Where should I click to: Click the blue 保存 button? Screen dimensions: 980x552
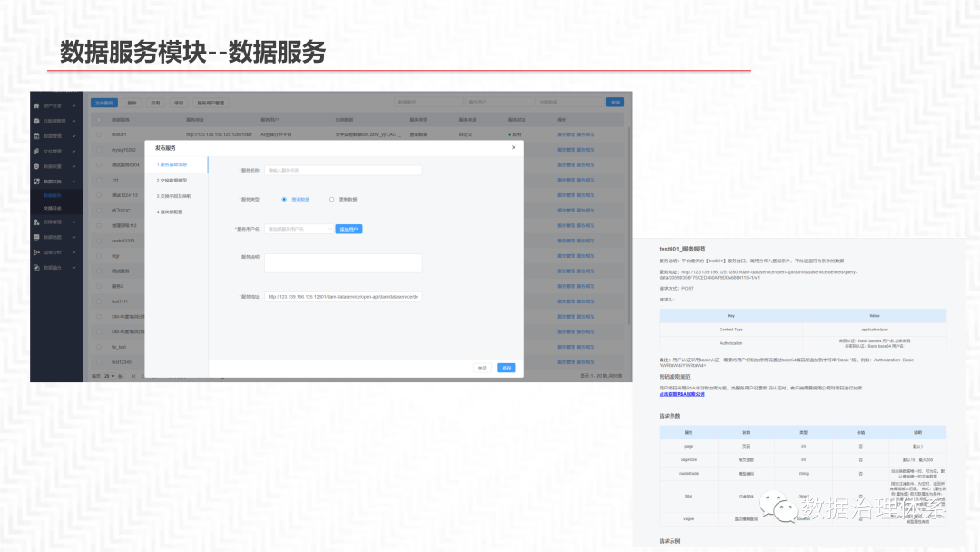click(506, 368)
